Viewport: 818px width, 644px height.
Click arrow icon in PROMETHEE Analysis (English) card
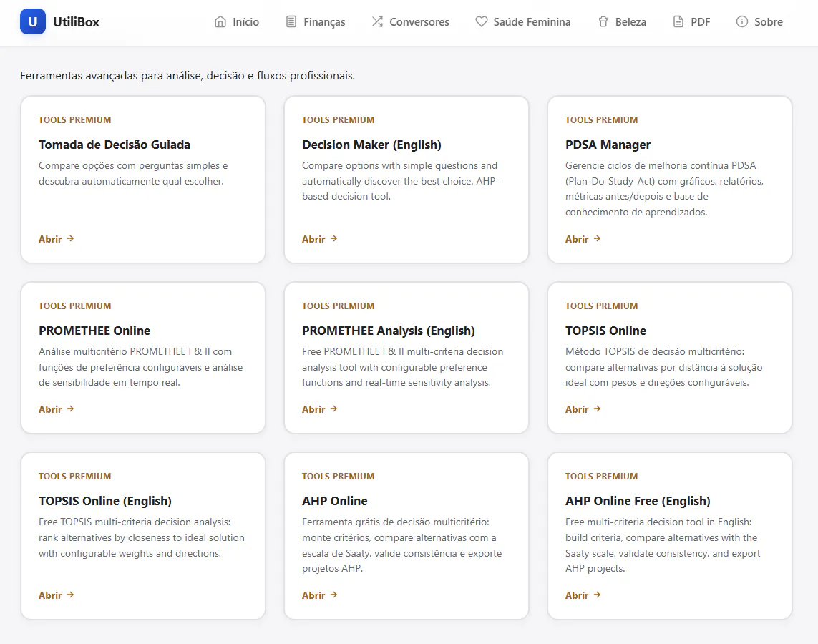tap(334, 409)
